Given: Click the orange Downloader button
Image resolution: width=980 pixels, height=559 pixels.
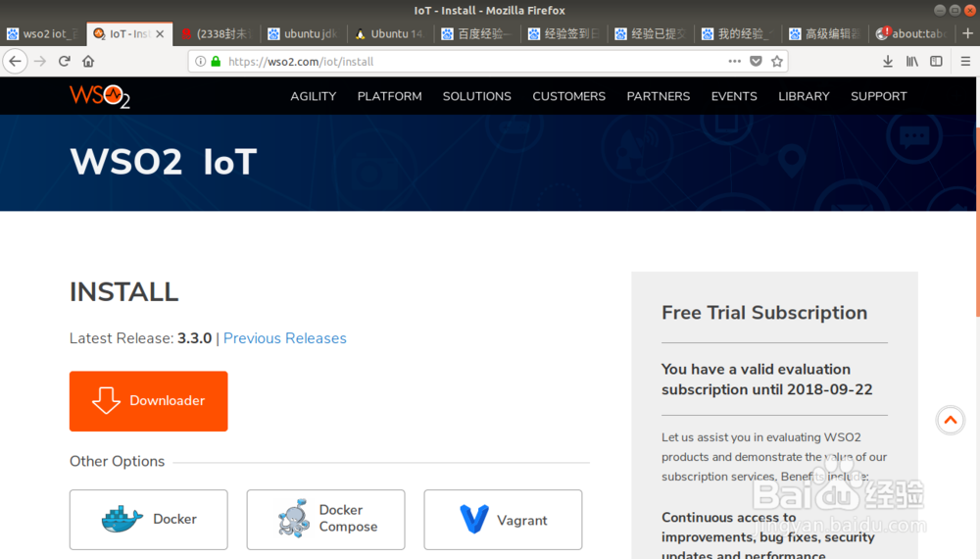Looking at the screenshot, I should (x=149, y=401).
